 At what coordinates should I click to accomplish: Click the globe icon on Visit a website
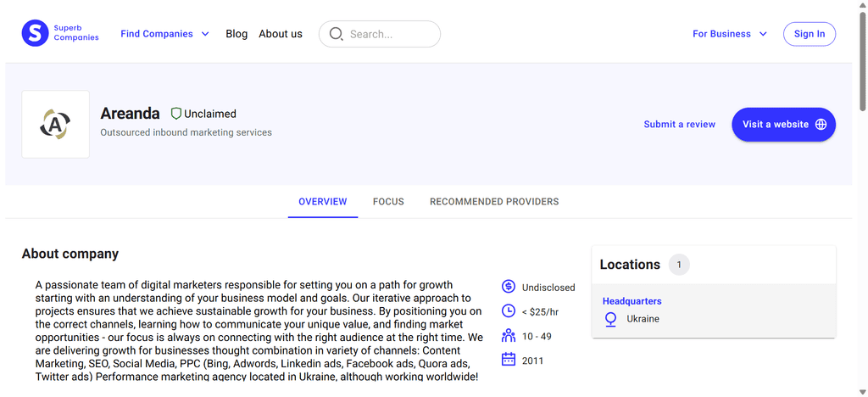click(821, 125)
